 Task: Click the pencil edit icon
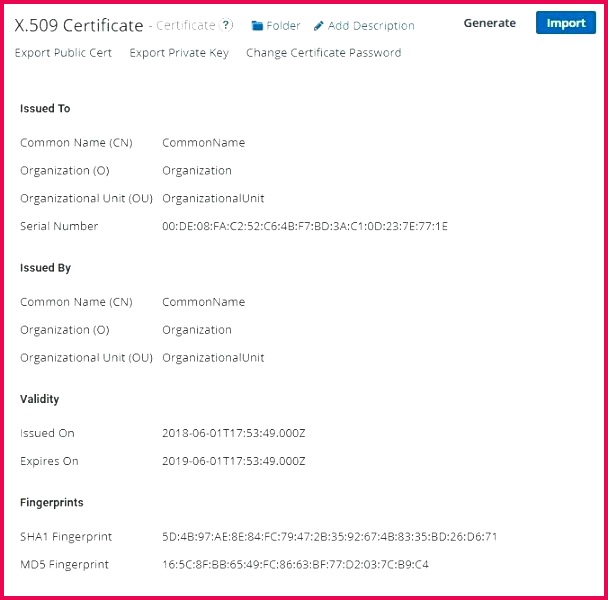[318, 26]
